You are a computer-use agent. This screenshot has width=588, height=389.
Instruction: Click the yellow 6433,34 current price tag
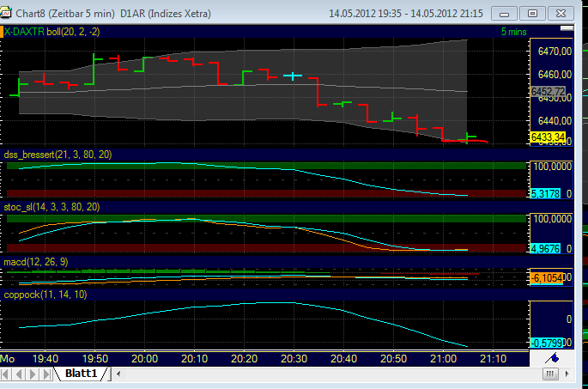coord(548,137)
